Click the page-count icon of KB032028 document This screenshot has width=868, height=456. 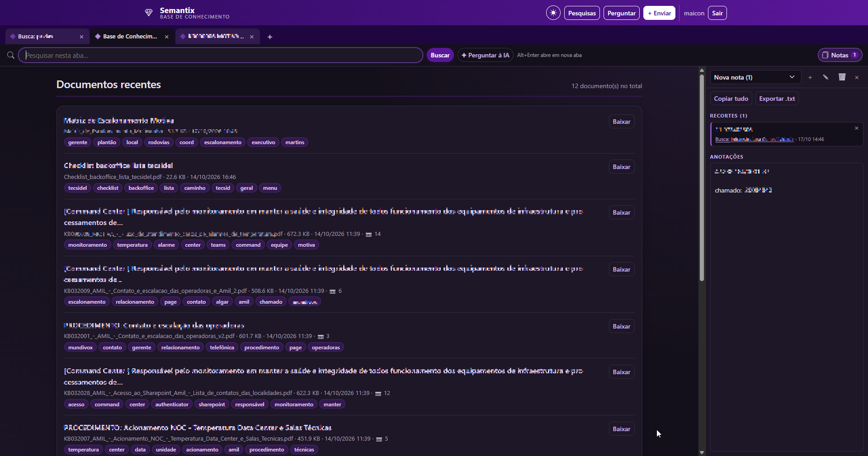point(378,394)
